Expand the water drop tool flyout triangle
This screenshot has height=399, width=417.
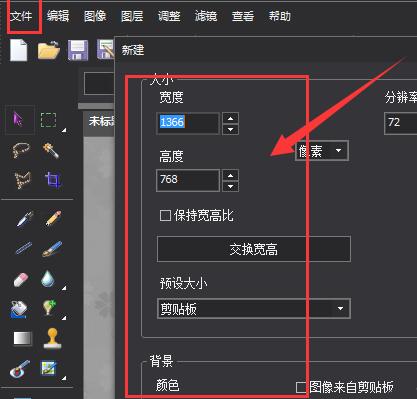coord(64,288)
